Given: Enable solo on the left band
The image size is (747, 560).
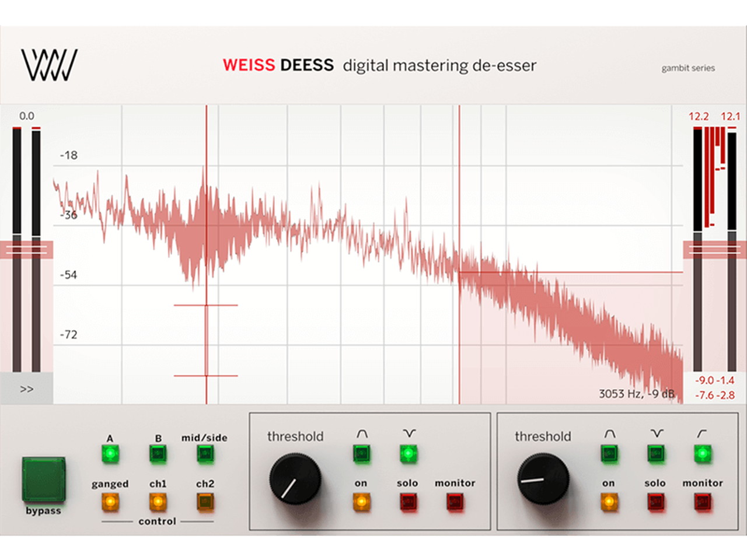Looking at the screenshot, I should point(408,501).
